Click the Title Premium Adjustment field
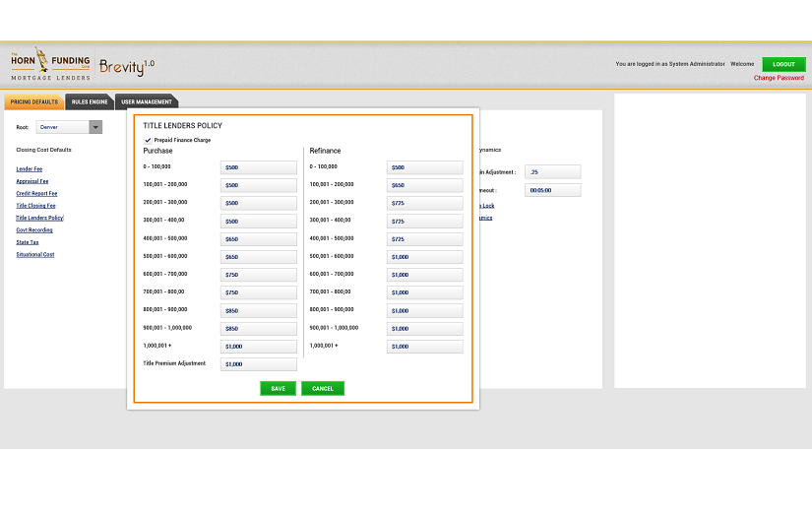 [x=259, y=364]
